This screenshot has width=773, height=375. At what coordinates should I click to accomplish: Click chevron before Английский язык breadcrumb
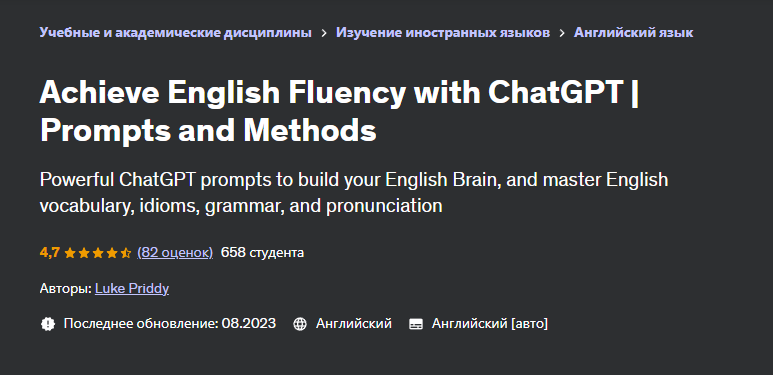tap(562, 33)
